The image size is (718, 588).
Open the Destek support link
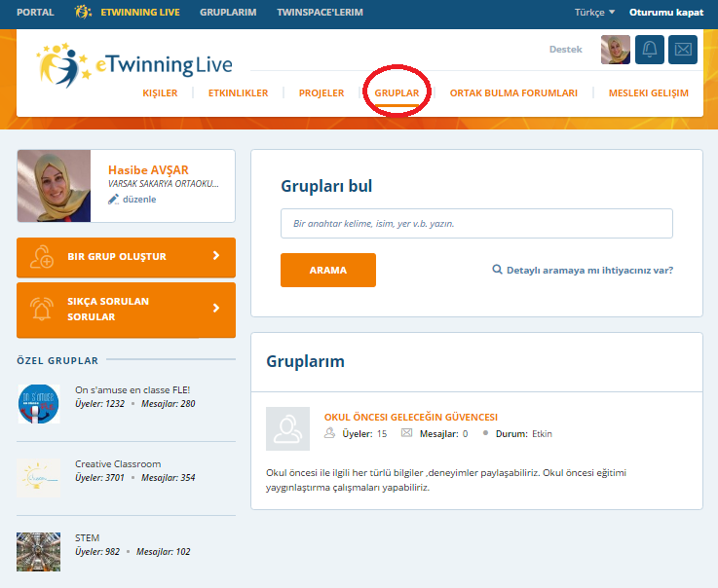tap(565, 50)
